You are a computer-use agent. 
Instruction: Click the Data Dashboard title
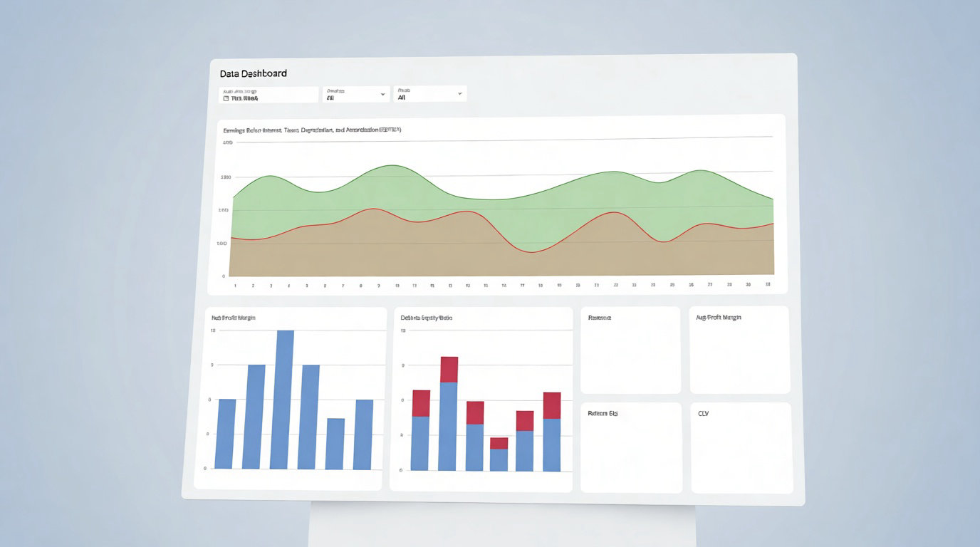coord(254,73)
